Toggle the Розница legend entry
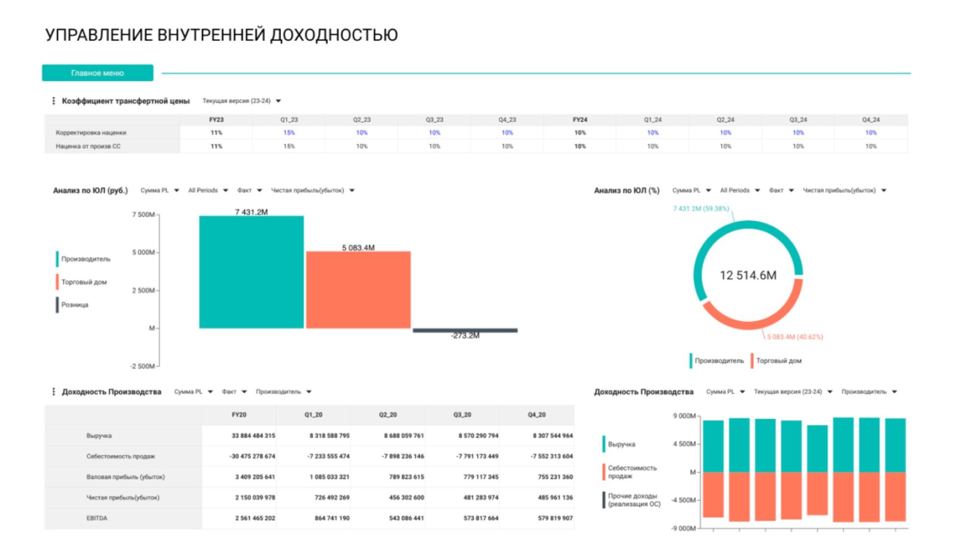This screenshot has height=547, width=980. point(72,305)
